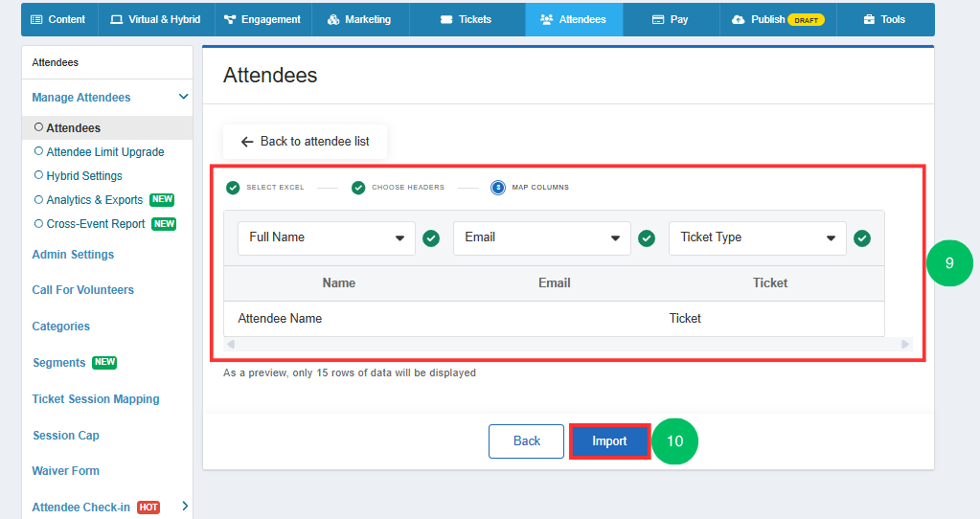Click the horizontal scrollbar under preview table
This screenshot has height=519, width=980.
tap(567, 344)
